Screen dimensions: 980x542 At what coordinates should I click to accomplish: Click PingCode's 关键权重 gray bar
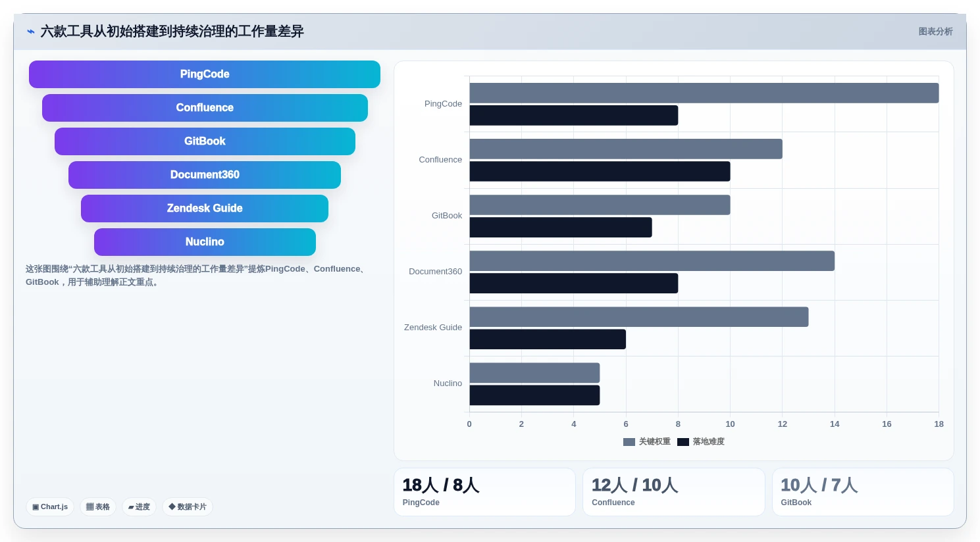point(704,93)
